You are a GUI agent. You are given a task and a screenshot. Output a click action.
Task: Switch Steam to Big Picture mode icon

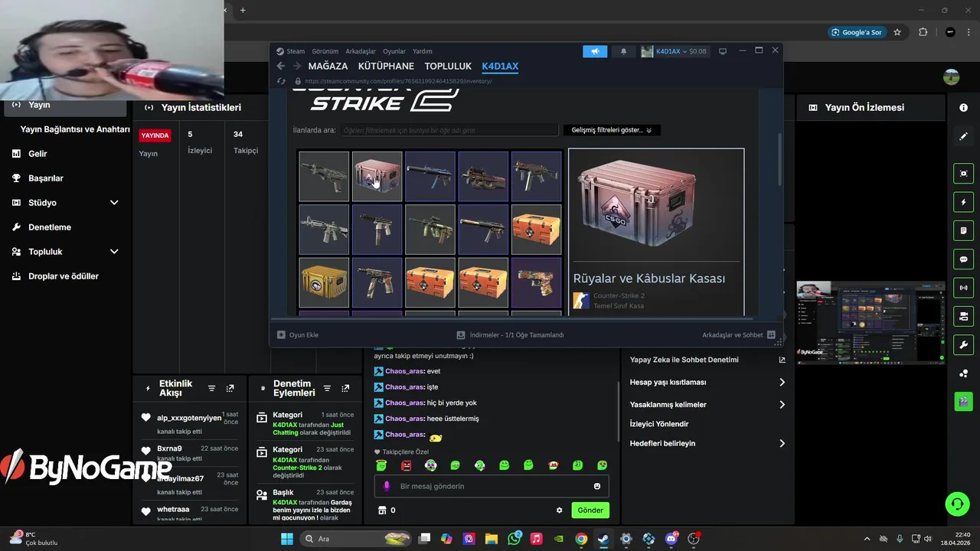click(722, 51)
